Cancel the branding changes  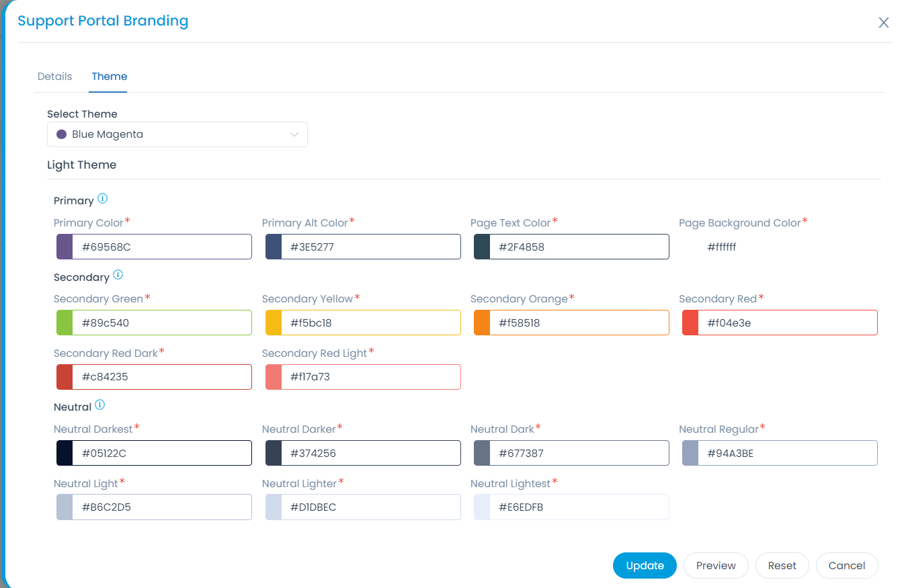click(846, 566)
